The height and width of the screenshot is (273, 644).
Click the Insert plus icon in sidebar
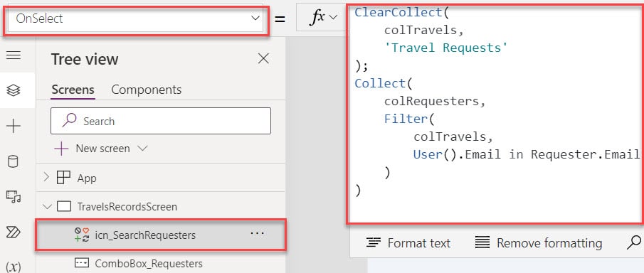tap(14, 126)
